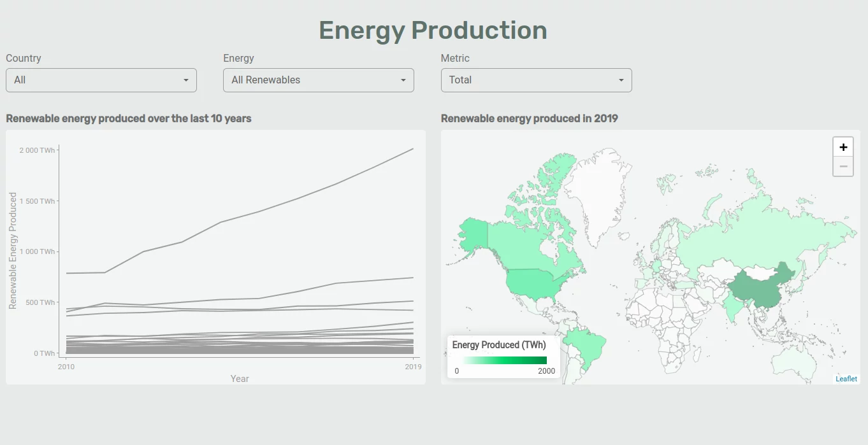This screenshot has height=445, width=868.
Task: Click the produced in 2019 map heading
Action: coord(530,118)
